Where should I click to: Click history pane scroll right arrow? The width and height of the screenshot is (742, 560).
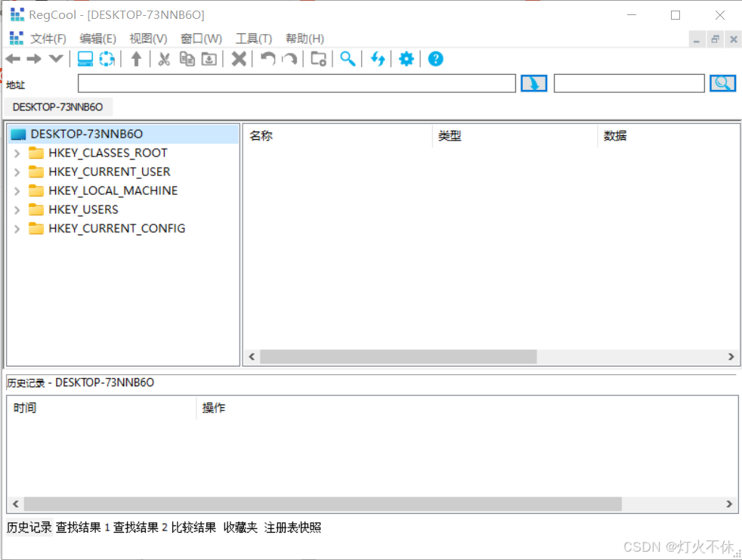pyautogui.click(x=729, y=503)
